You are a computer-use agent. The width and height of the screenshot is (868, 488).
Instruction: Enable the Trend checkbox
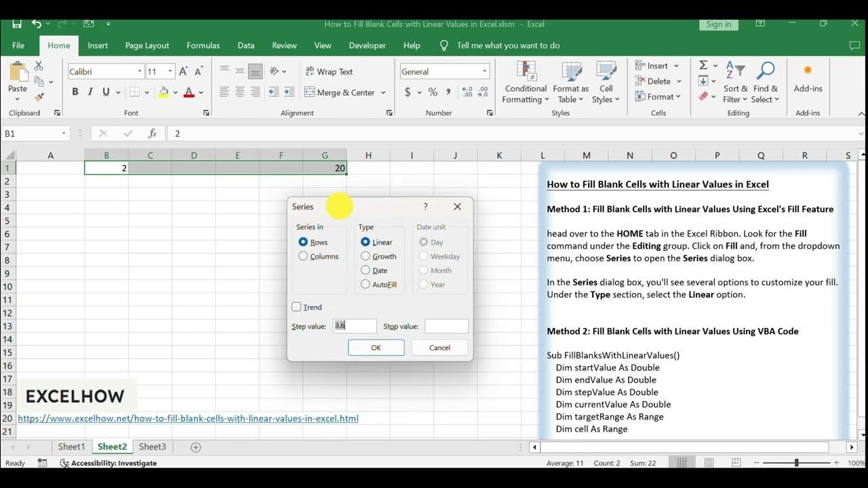tap(296, 307)
